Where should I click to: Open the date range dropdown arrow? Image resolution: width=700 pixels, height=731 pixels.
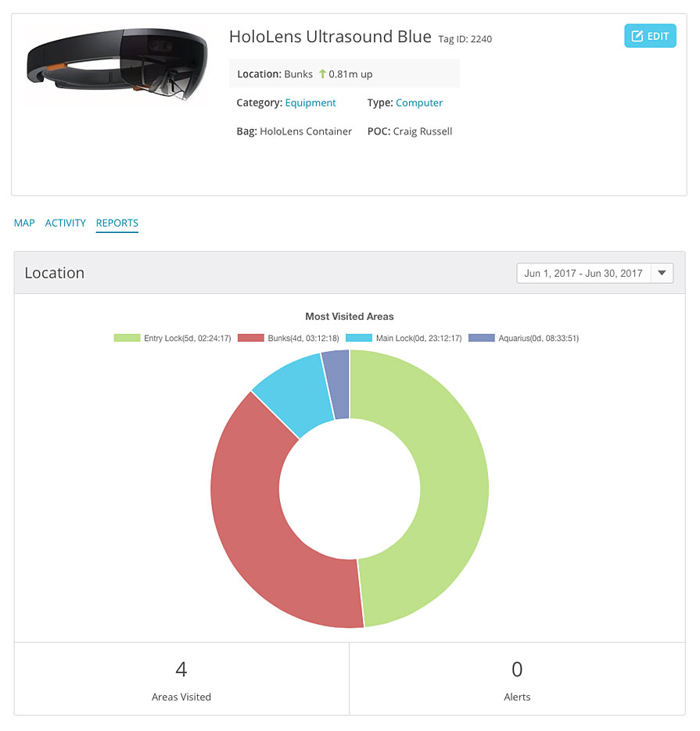tap(662, 273)
